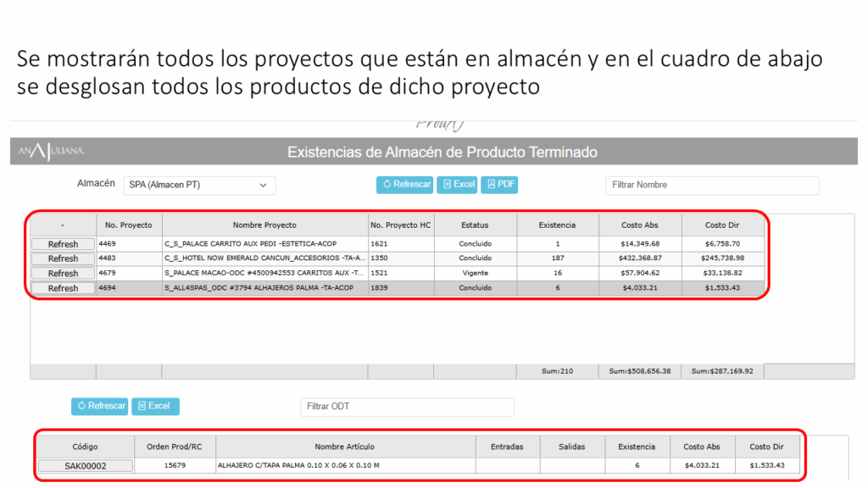
Task: Export the projects table using Excel button
Action: pyautogui.click(x=458, y=185)
